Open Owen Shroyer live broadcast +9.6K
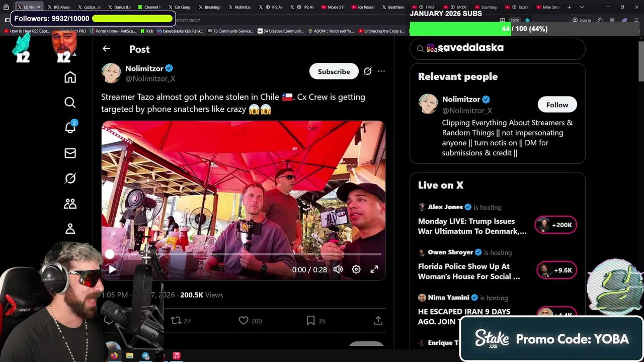644x362 pixels. point(556,270)
